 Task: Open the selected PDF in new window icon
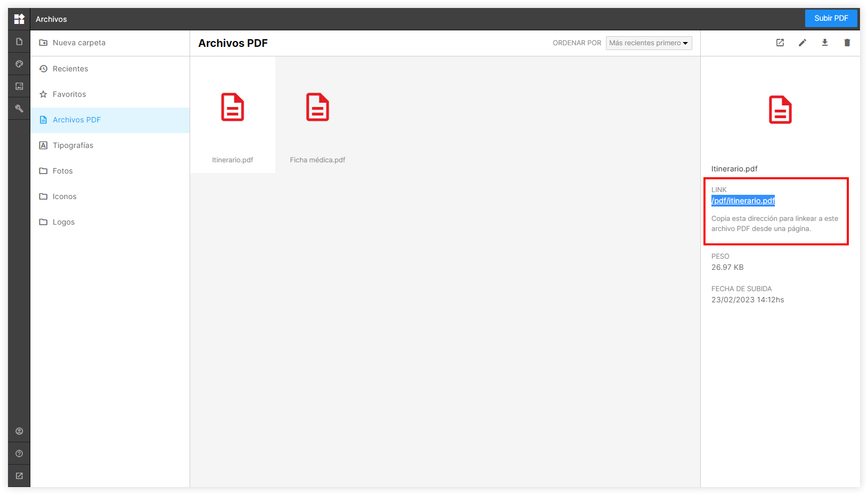780,43
